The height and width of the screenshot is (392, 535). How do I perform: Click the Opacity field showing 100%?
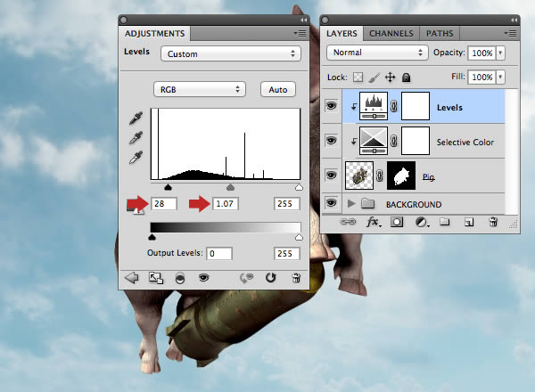tap(481, 53)
